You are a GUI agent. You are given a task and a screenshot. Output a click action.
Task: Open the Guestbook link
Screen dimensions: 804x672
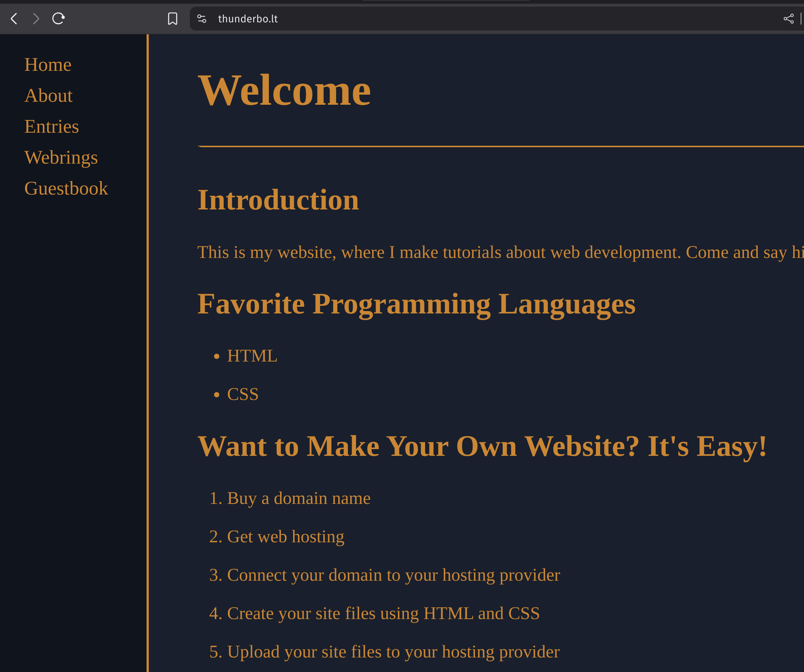tap(66, 189)
